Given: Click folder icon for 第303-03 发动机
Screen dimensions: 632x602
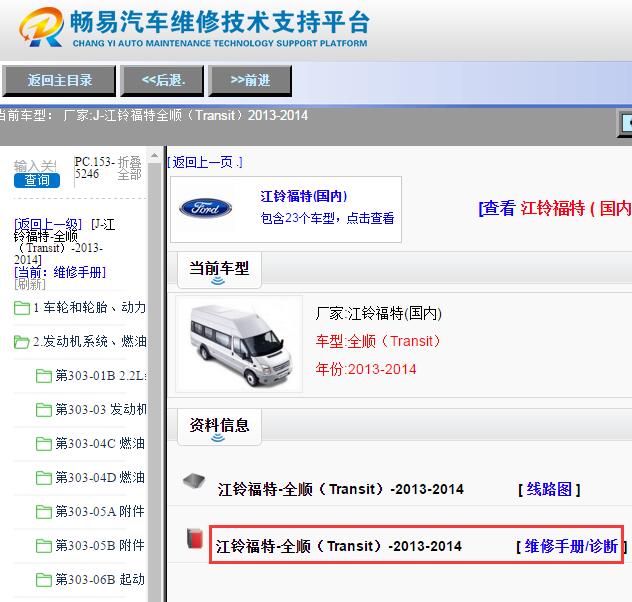Looking at the screenshot, I should pos(44,410).
